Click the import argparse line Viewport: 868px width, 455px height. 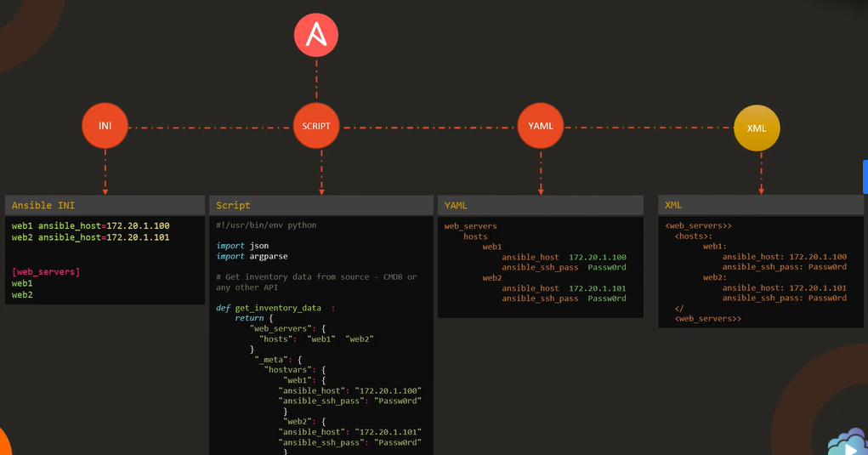(x=252, y=256)
